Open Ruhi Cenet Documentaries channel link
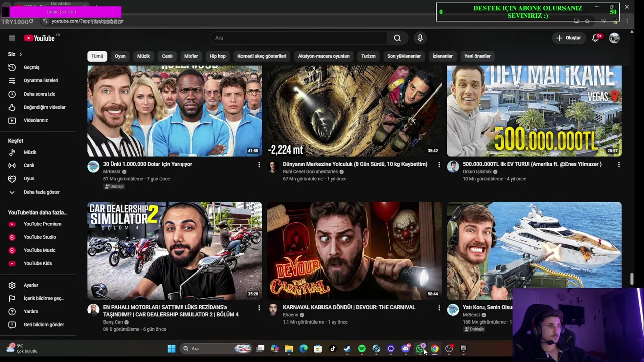 (x=310, y=172)
